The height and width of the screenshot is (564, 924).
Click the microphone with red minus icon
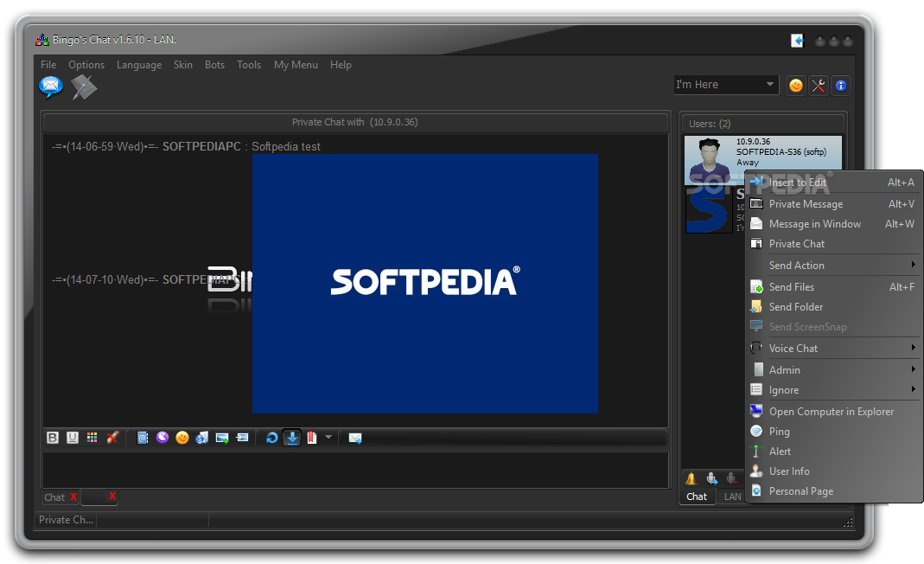731,478
